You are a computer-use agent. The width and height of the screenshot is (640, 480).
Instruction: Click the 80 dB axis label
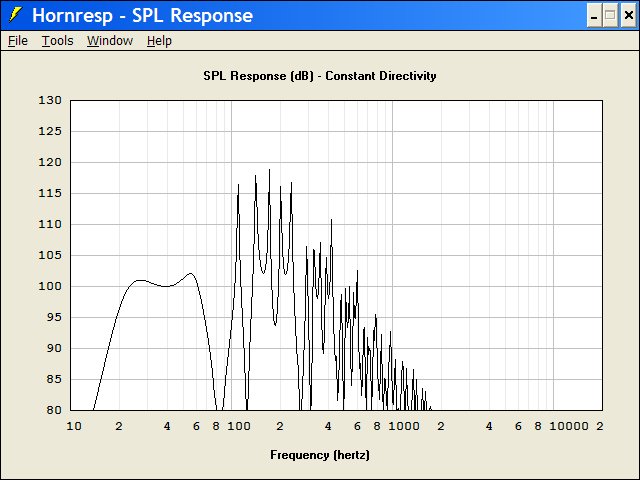click(x=53, y=410)
